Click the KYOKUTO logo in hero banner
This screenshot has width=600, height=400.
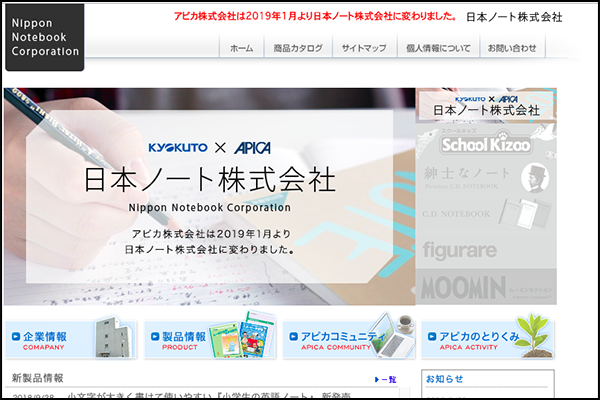[x=178, y=147]
